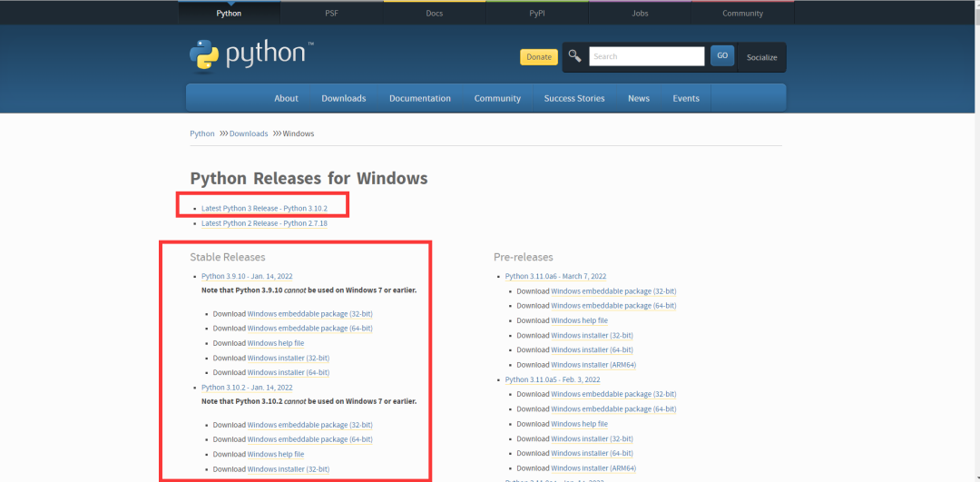Viewport: 980px width, 482px height.
Task: Open the Events navigation menu
Action: click(686, 98)
